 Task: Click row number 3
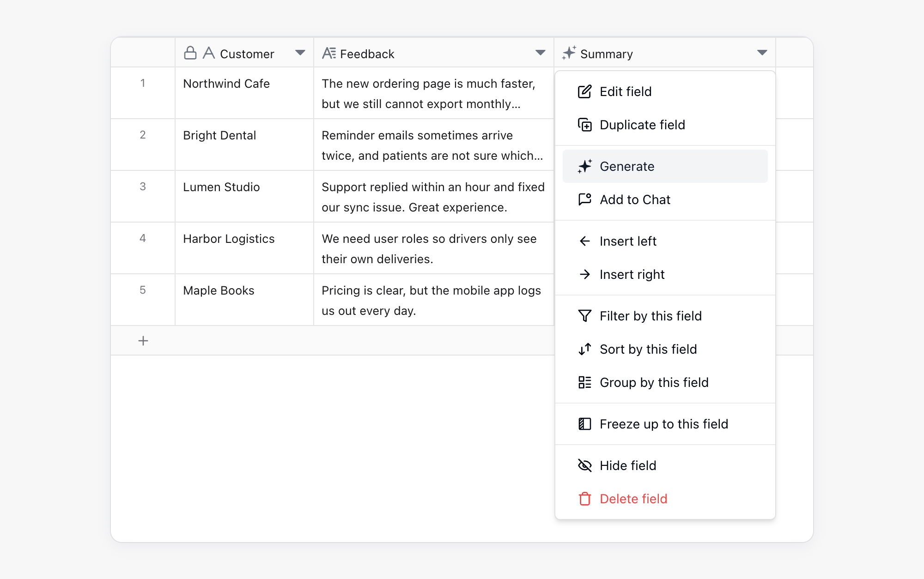[x=143, y=187]
